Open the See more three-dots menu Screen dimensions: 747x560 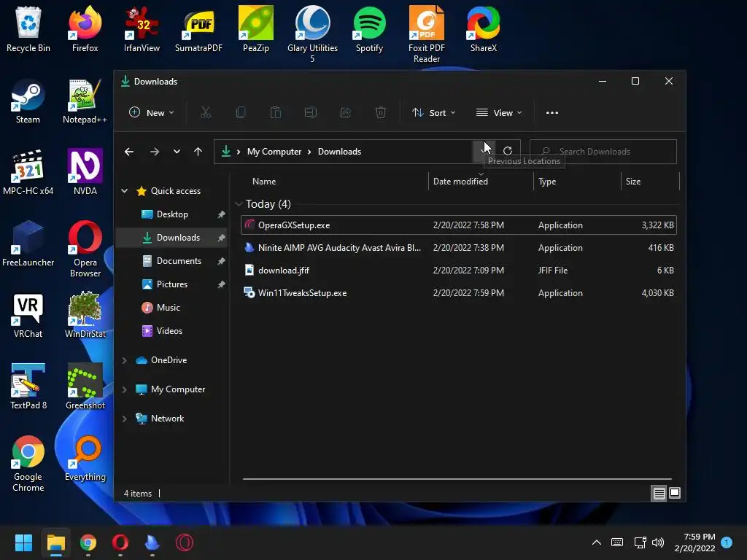tap(552, 113)
